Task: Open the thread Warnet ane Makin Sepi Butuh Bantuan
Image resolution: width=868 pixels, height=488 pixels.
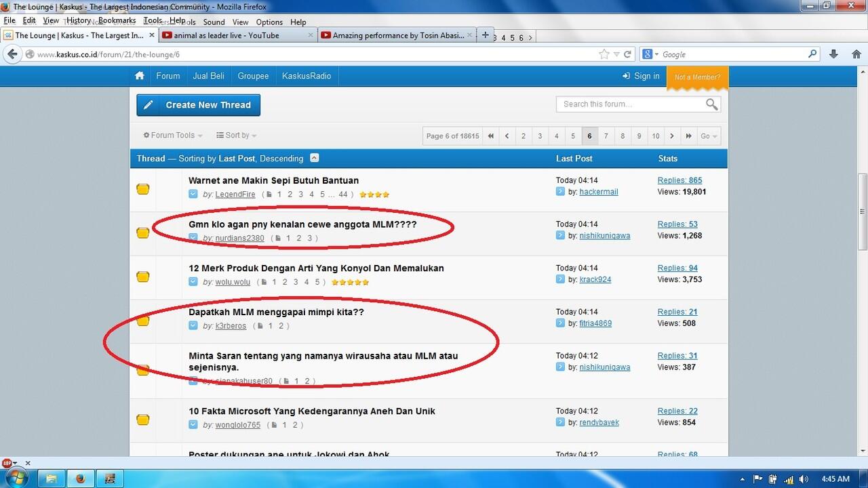Action: (x=274, y=180)
